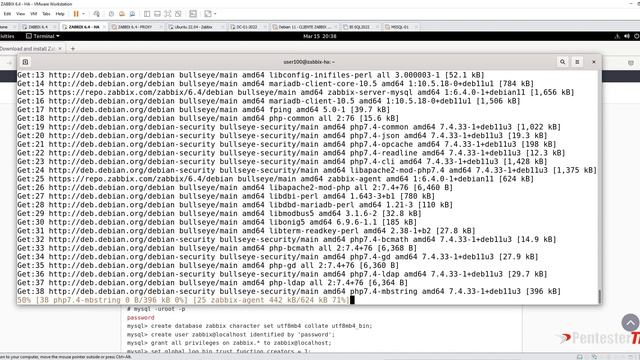Switch to Debian 11 - CLIENTE ZABBIX tab

[304, 27]
